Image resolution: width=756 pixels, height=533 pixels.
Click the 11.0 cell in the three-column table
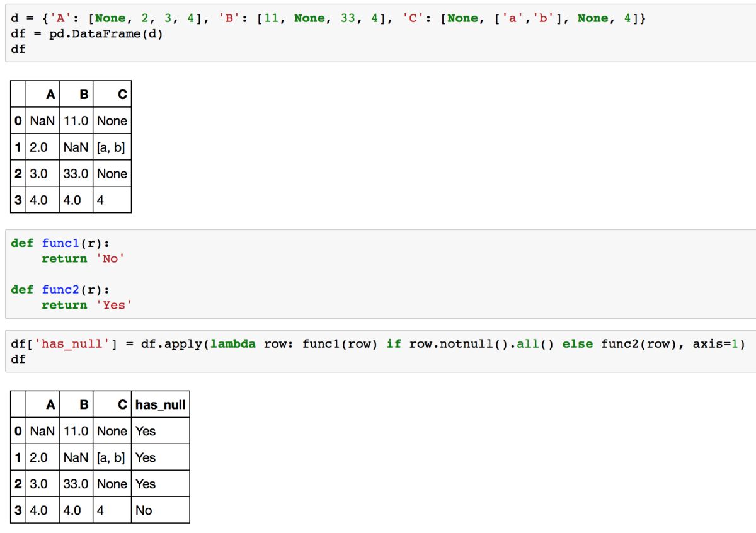pyautogui.click(x=76, y=121)
